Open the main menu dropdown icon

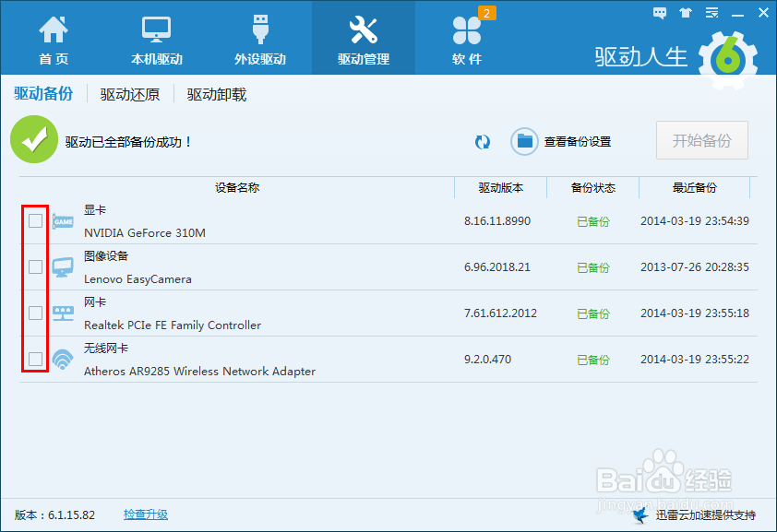pos(712,13)
